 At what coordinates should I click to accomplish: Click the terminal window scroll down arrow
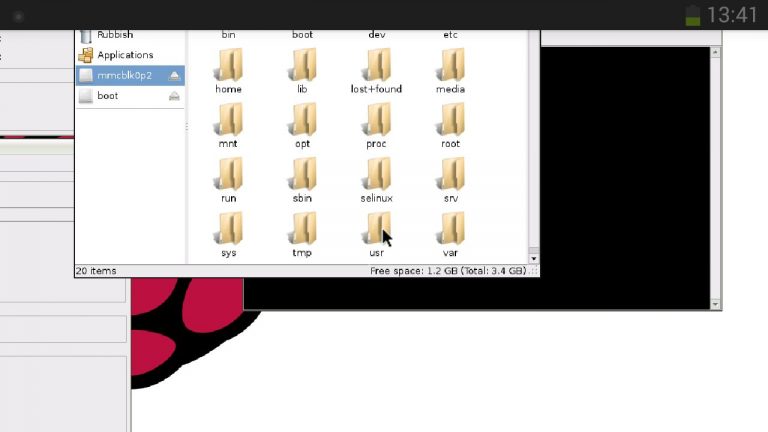[716, 304]
